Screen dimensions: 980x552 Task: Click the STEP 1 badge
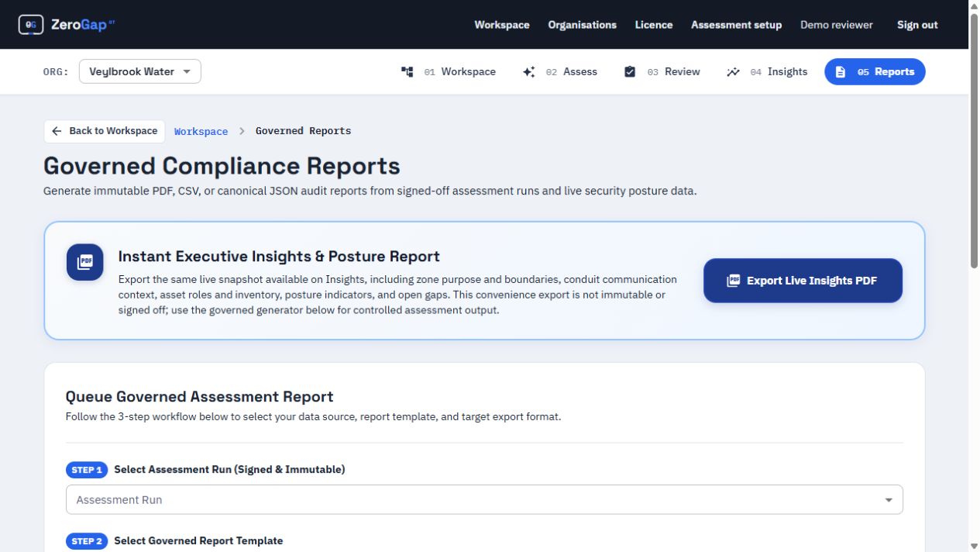click(87, 470)
